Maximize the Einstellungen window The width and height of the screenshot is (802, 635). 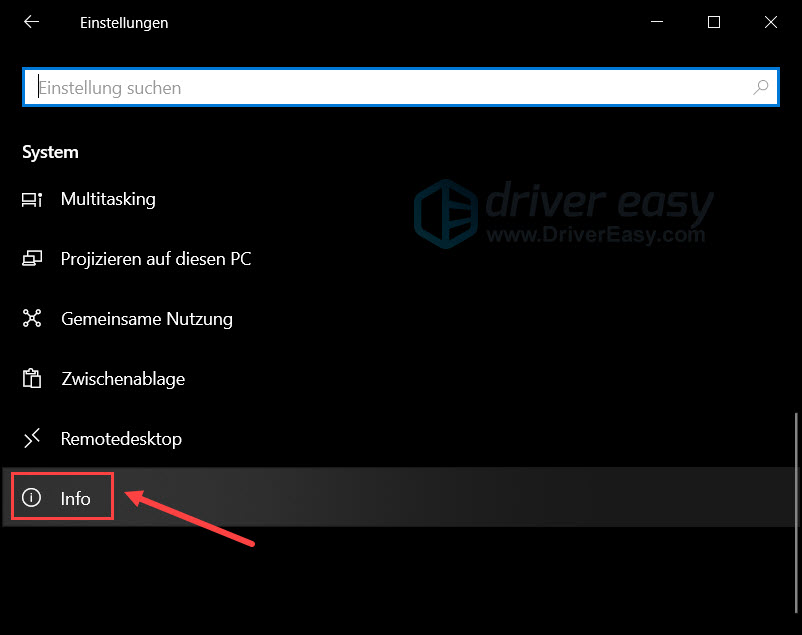click(x=713, y=22)
